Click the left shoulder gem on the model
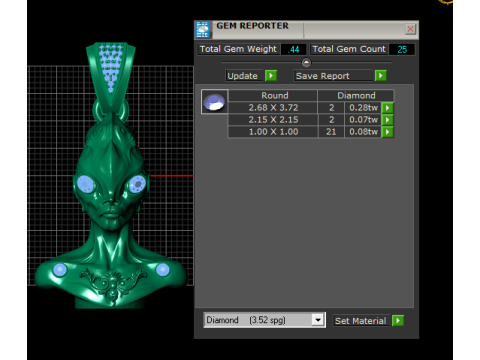 (60, 270)
